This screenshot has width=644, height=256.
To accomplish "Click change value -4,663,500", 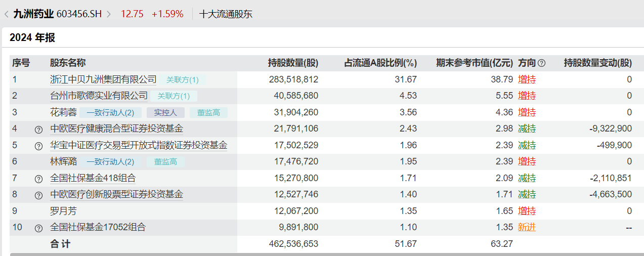I will 611,194.
